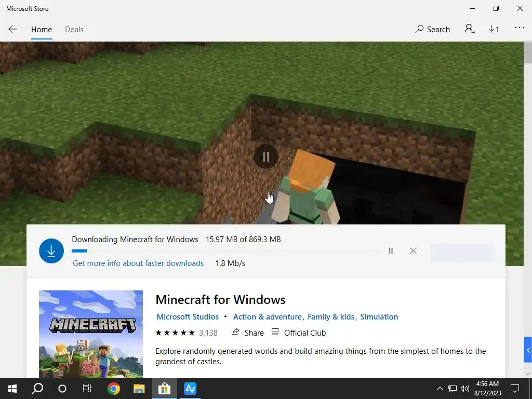
Task: Open Search in the Store
Action: pos(432,30)
